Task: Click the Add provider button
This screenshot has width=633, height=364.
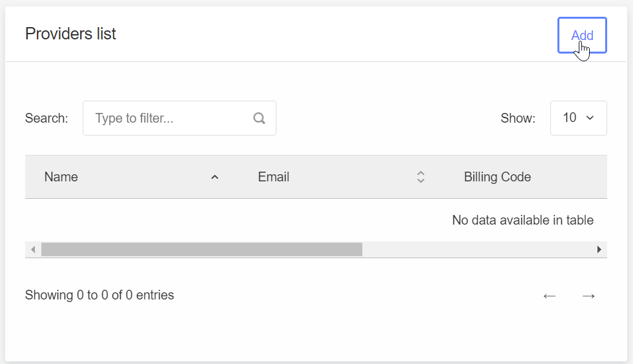Action: (x=582, y=35)
